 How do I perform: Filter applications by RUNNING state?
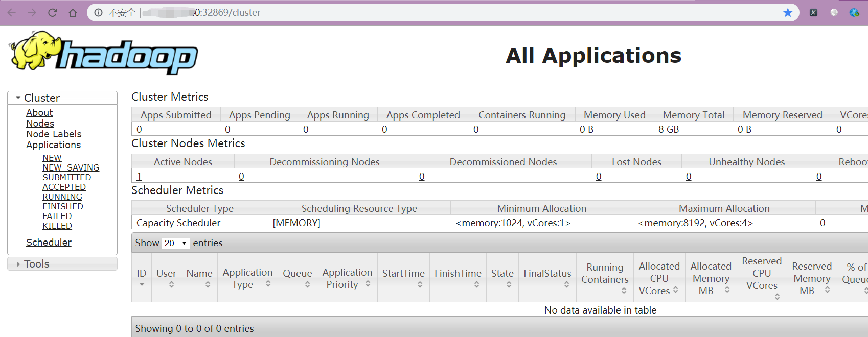[x=62, y=197]
